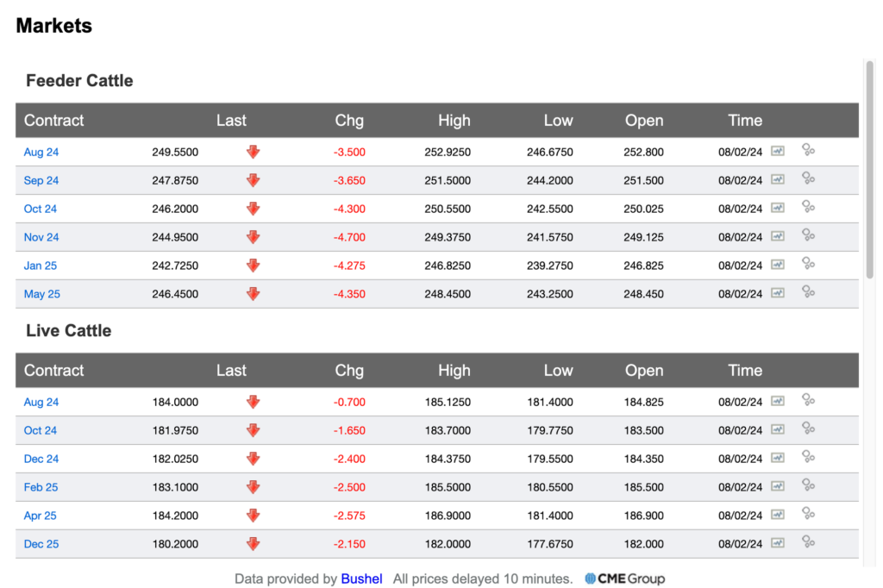The height and width of the screenshot is (588, 883).
Task: Click options icon for Feeder Cattle Sep 24
Action: coord(808,178)
